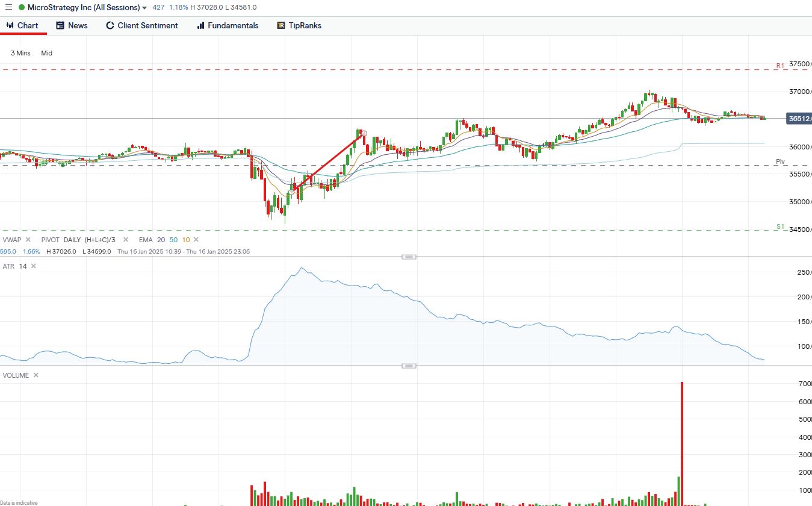Image resolution: width=812 pixels, height=506 pixels.
Task: Grab the divider handle above ATR panel
Action: point(409,257)
